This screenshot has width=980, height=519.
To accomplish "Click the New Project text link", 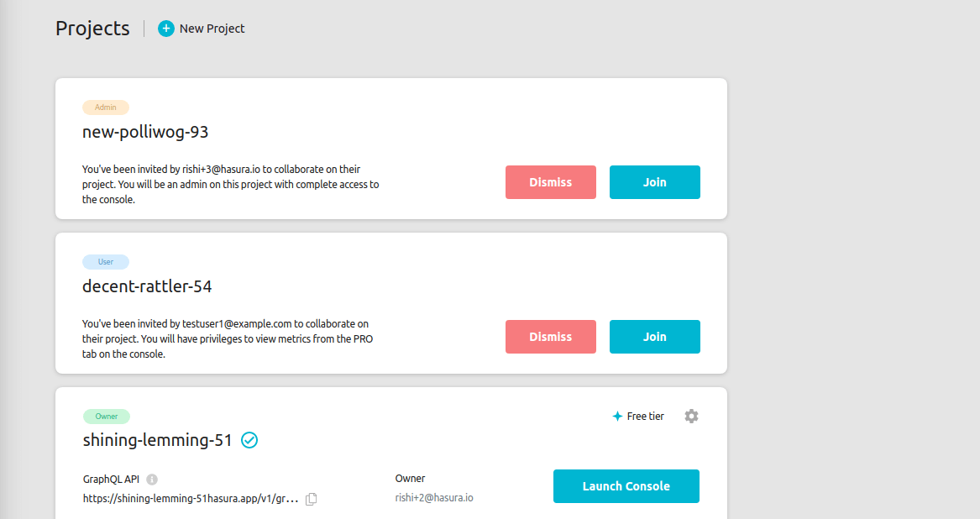I will click(212, 29).
